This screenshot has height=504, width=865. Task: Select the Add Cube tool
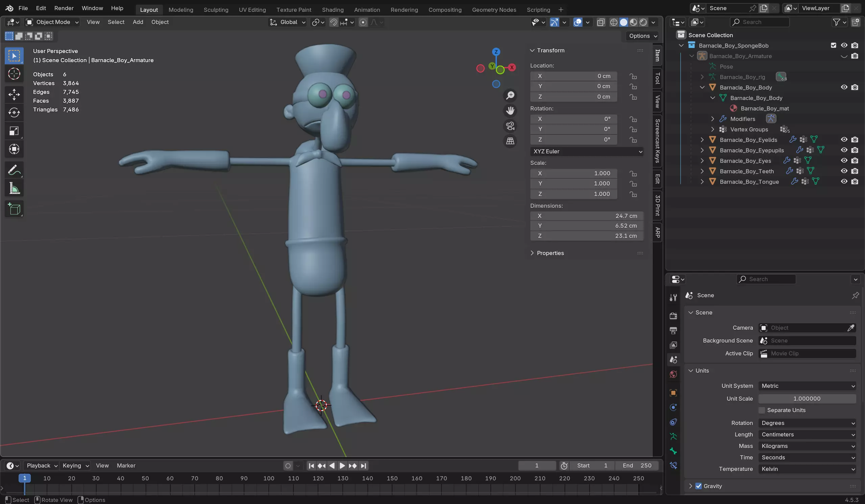click(14, 209)
